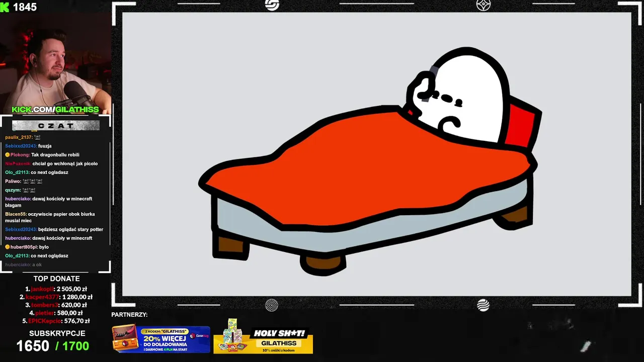The width and height of the screenshot is (644, 362).
Task: Click the emote in paulix_2137's message
Action: click(37, 137)
